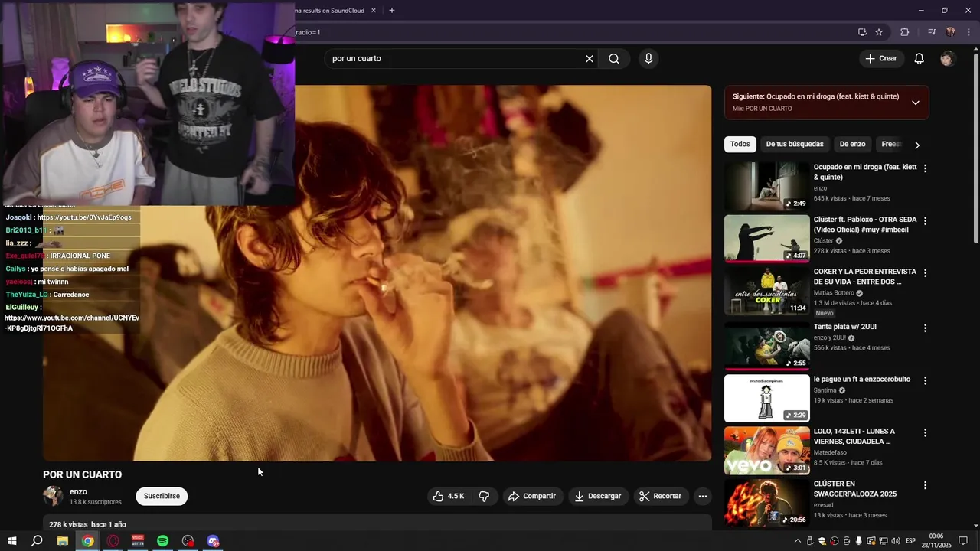Viewport: 980px width, 551px height.
Task: Open le pague un ft thumbnail
Action: pos(766,398)
